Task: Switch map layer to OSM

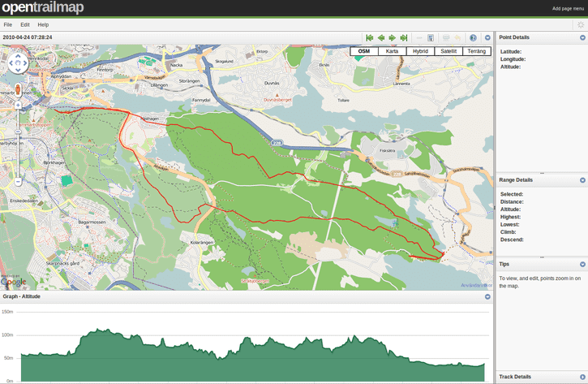Action: 364,51
